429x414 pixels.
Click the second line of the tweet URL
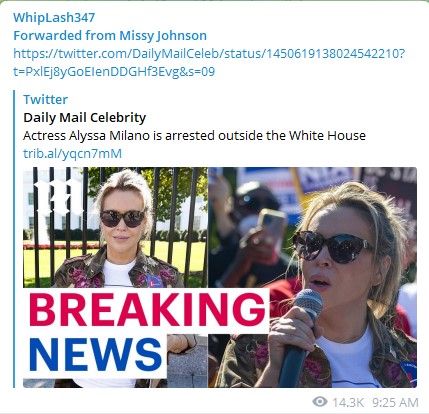(114, 71)
